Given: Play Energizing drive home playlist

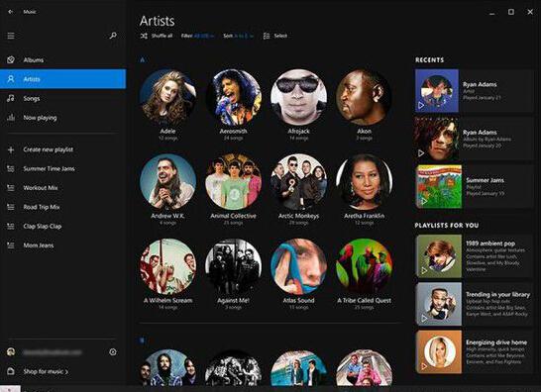Looking at the screenshot, I should [424, 366].
